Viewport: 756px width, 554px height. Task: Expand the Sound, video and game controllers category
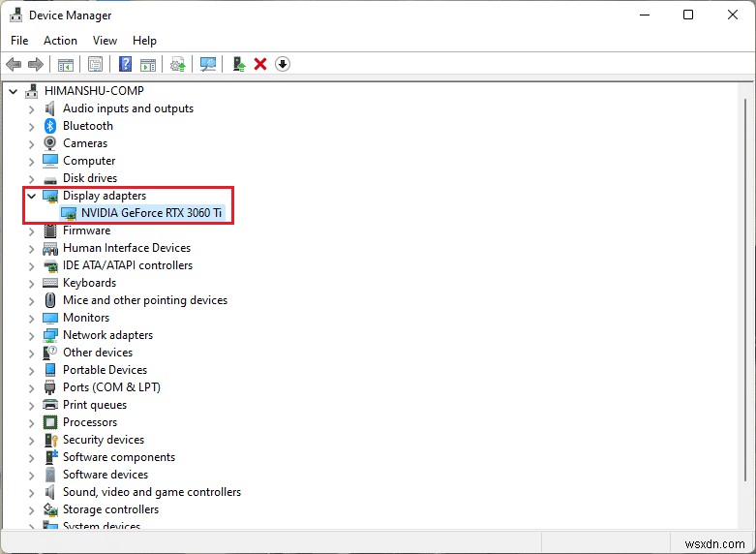point(32,493)
